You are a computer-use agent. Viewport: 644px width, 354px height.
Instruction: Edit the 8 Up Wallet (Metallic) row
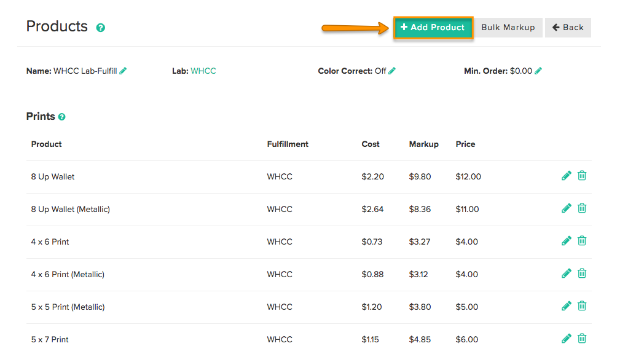click(x=567, y=208)
